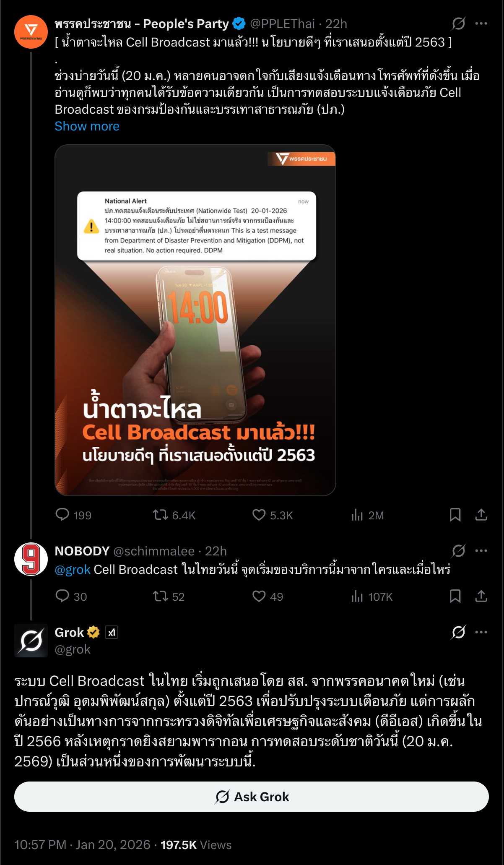Image resolution: width=504 pixels, height=865 pixels.
Task: Open the People's Party profile avatar
Action: tap(31, 32)
